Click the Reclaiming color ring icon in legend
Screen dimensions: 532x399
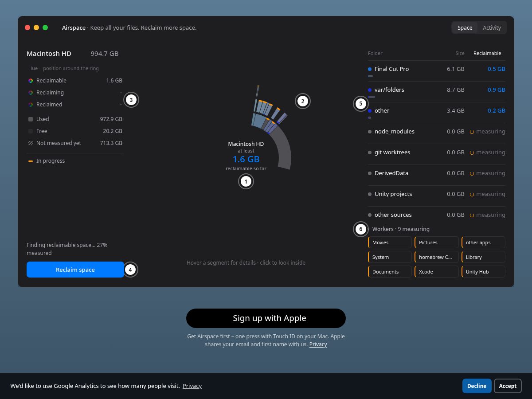click(31, 93)
